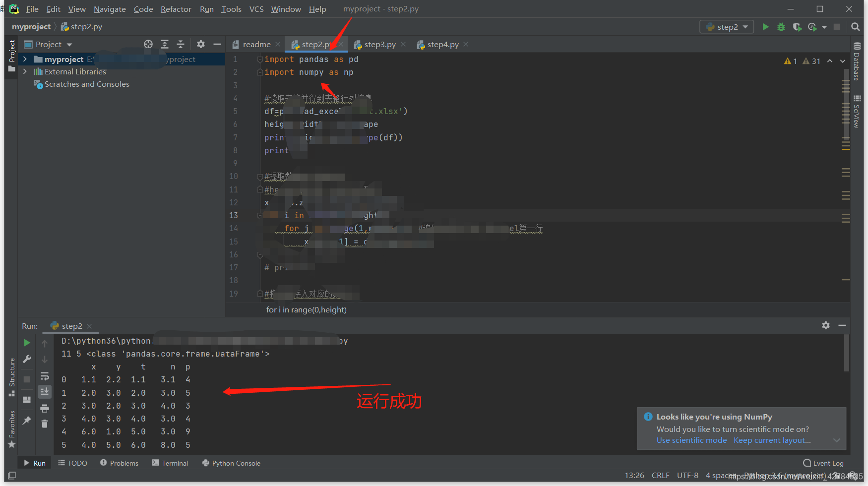Hide the Run tool window
The width and height of the screenshot is (868, 486).
(x=842, y=325)
